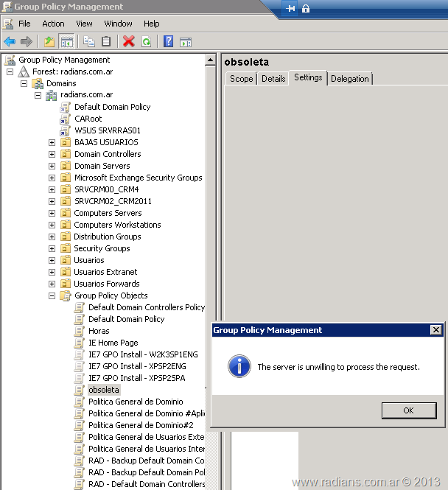This screenshot has width=448, height=490.
Task: Click the blue Help toolbar icon
Action: point(169,41)
